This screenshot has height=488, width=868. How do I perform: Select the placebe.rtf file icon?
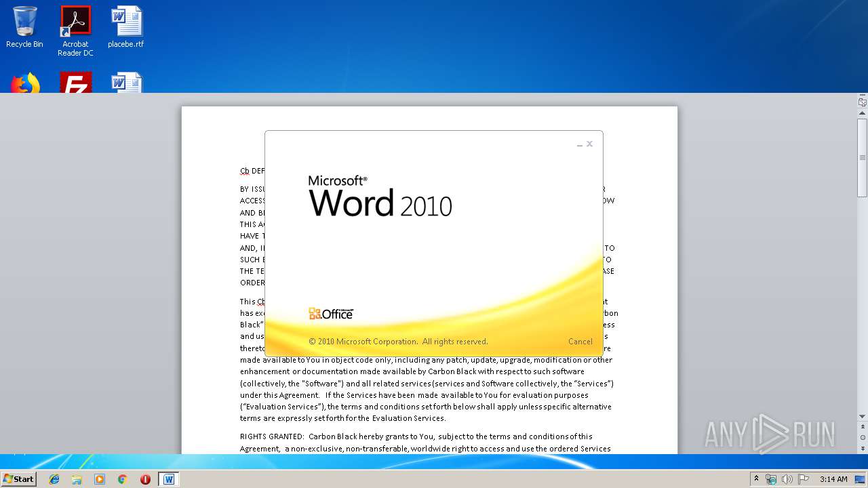(x=126, y=27)
